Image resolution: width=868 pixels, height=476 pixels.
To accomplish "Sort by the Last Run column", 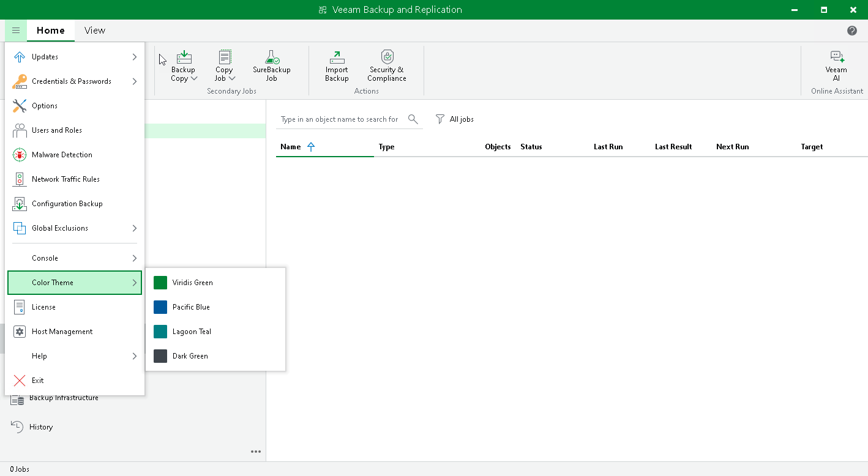I will pos(608,147).
